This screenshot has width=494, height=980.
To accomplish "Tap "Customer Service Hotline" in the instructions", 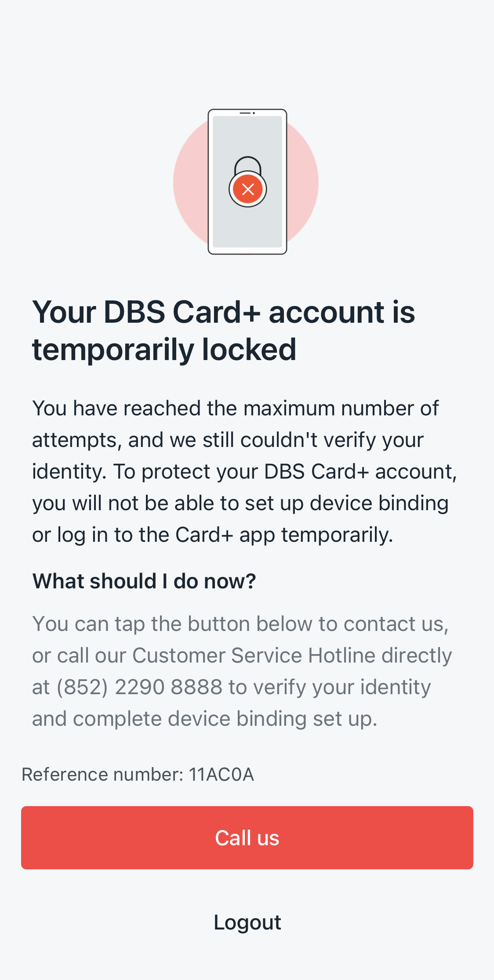I will [x=254, y=656].
